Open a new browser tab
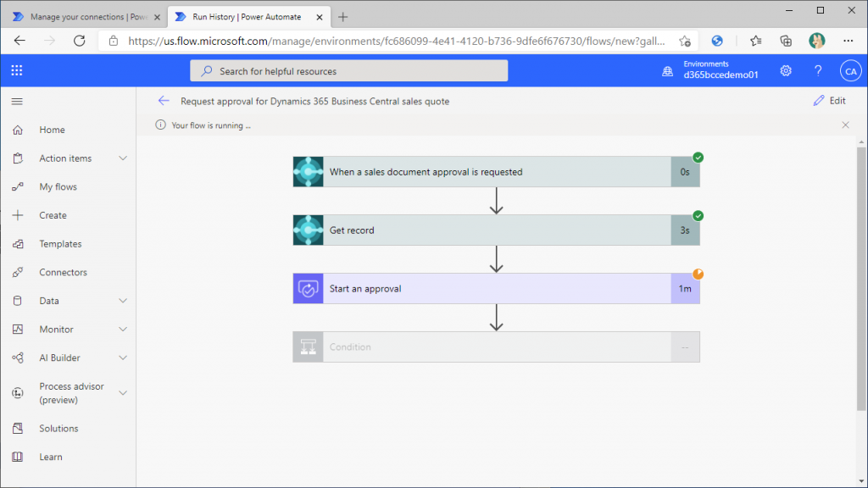The height and width of the screenshot is (488, 868). pyautogui.click(x=342, y=17)
